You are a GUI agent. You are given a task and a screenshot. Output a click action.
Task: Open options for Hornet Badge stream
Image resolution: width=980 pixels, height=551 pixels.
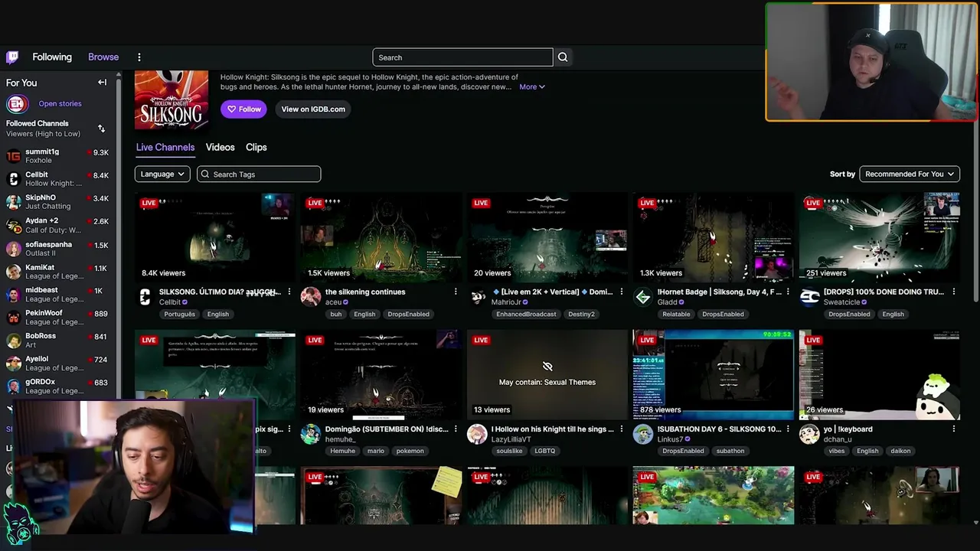tap(787, 292)
